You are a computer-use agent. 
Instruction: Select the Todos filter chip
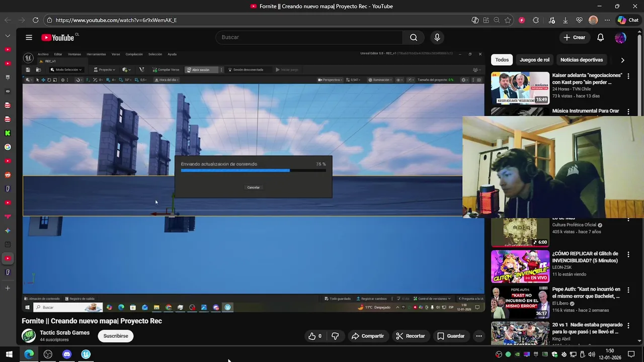(502, 60)
